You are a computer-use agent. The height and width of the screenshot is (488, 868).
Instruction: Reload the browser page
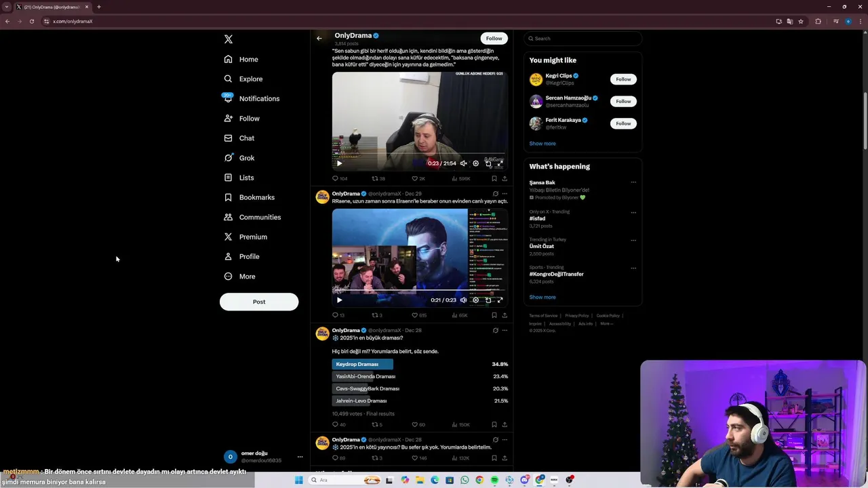32,21
